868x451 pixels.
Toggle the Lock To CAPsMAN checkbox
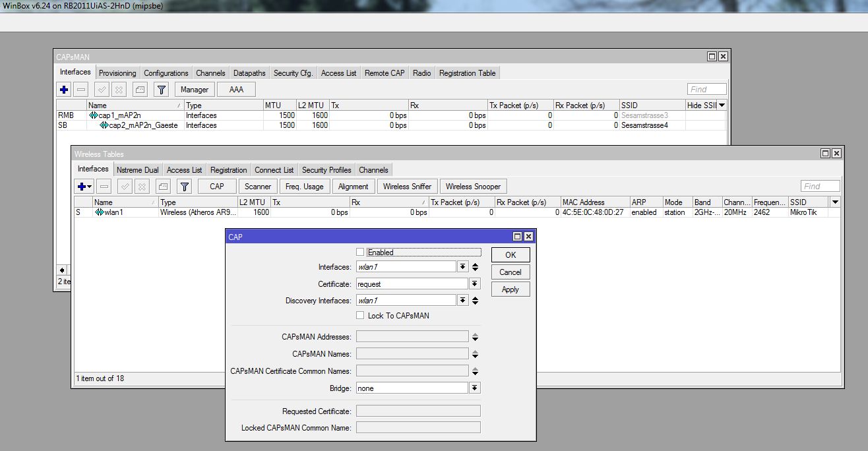pyautogui.click(x=360, y=316)
